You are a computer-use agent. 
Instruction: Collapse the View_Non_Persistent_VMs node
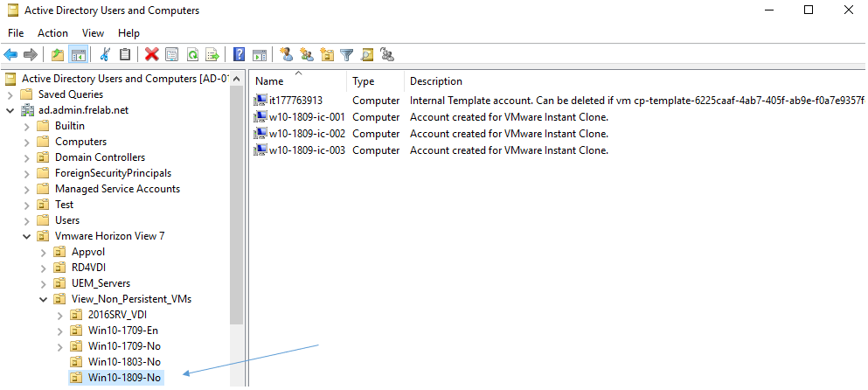[42, 299]
